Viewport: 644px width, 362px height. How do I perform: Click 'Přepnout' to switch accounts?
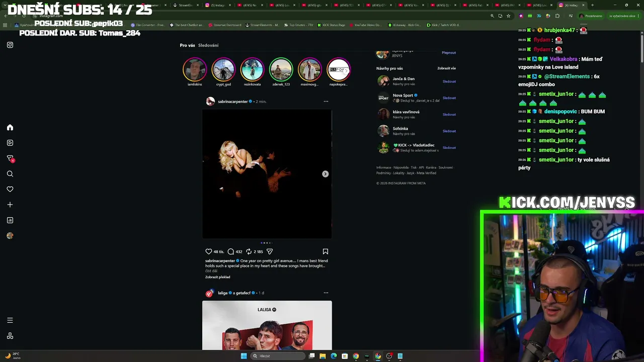(449, 53)
